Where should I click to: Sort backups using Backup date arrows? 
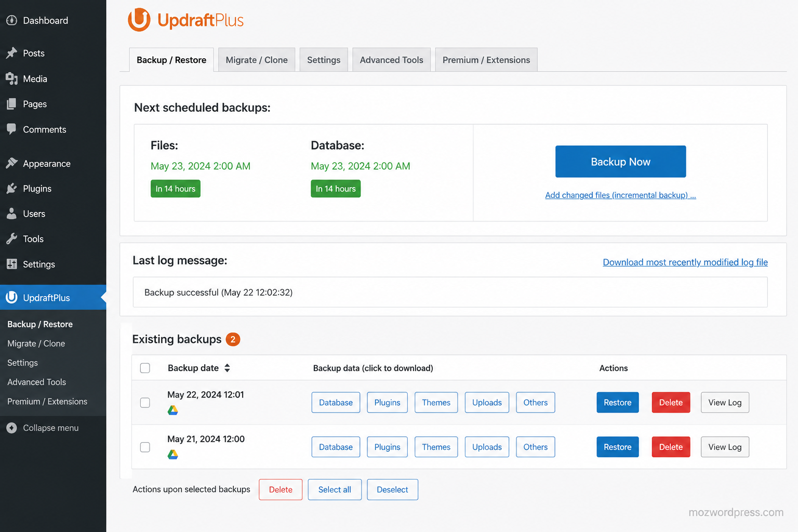tap(227, 368)
